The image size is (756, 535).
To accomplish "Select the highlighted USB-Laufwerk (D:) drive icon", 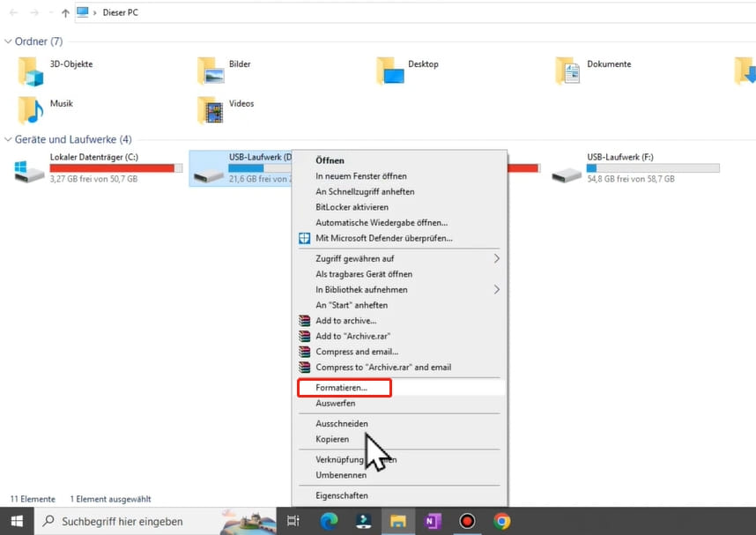I will [208, 175].
